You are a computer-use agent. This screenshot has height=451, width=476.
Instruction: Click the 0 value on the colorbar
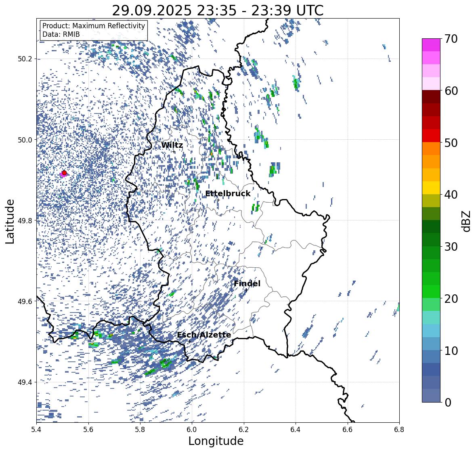coord(448,403)
